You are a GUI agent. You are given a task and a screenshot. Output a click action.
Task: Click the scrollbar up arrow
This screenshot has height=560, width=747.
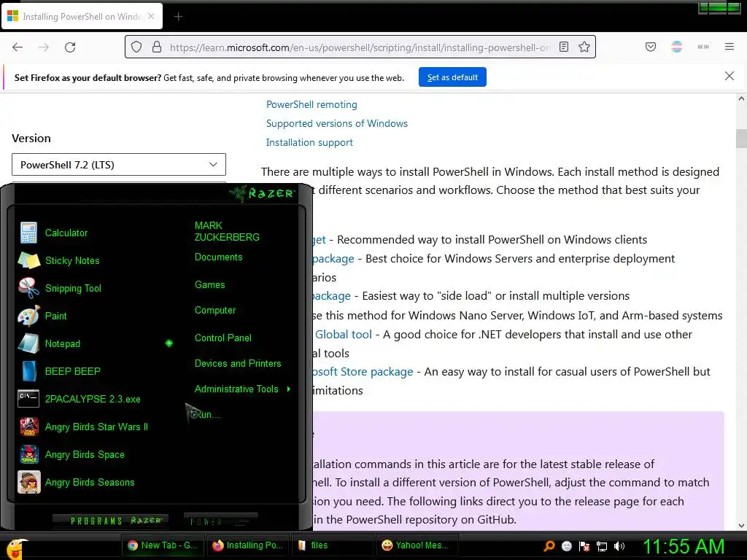pos(741,99)
